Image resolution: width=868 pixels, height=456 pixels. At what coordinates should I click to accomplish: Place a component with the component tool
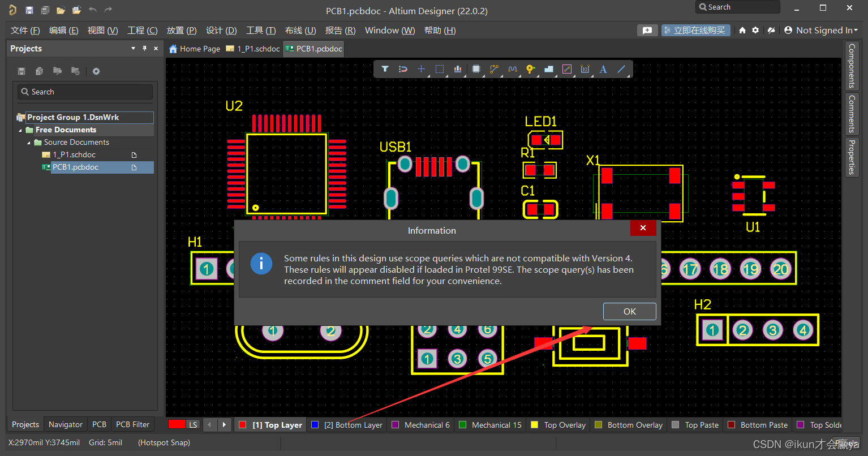pyautogui.click(x=476, y=68)
